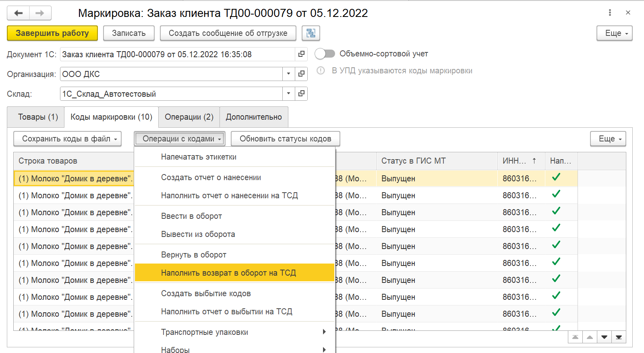Open the Документ 1С linked document icon
The height and width of the screenshot is (353, 644).
point(301,54)
